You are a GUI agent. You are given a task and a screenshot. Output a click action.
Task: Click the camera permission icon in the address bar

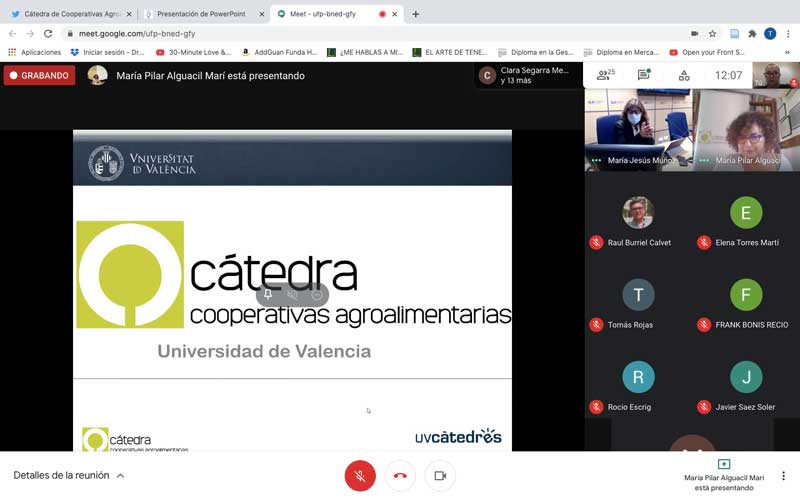[694, 34]
